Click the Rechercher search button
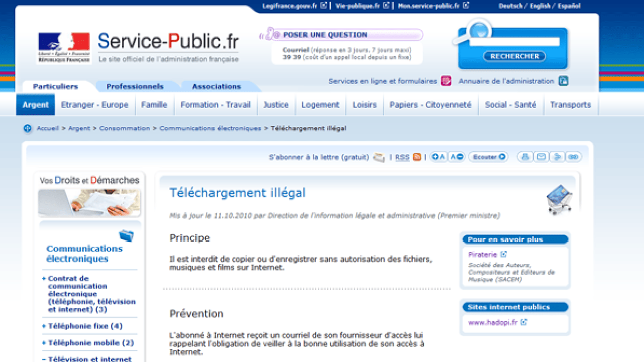This screenshot has height=362, width=644. (515, 56)
